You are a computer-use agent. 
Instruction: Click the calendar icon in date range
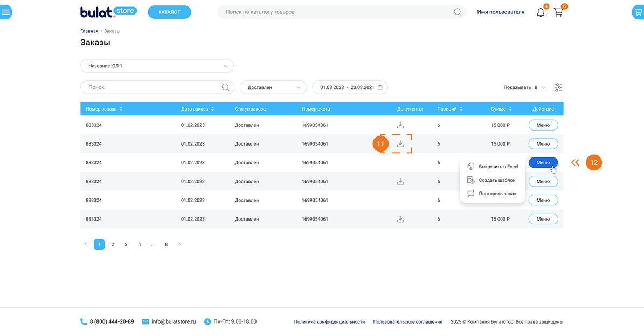(x=380, y=87)
